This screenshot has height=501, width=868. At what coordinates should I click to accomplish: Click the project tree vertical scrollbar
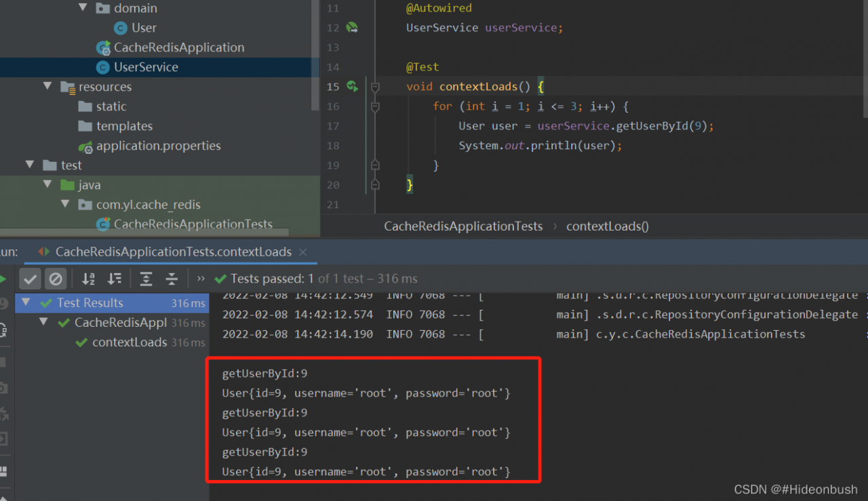315,54
